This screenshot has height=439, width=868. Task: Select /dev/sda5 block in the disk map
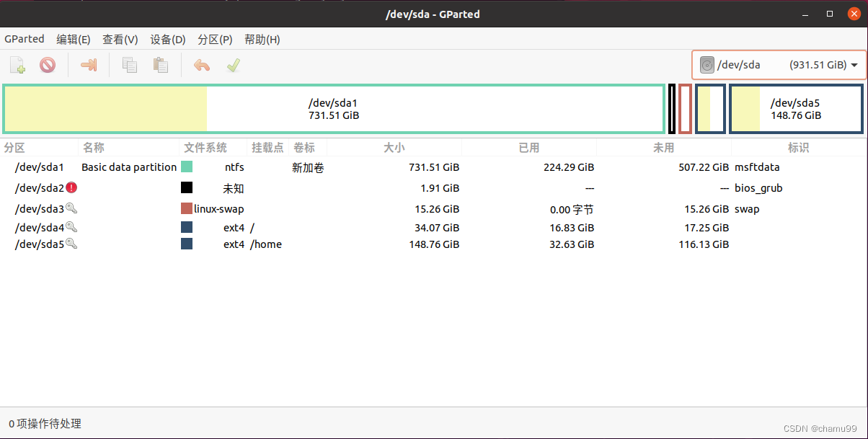click(796, 109)
